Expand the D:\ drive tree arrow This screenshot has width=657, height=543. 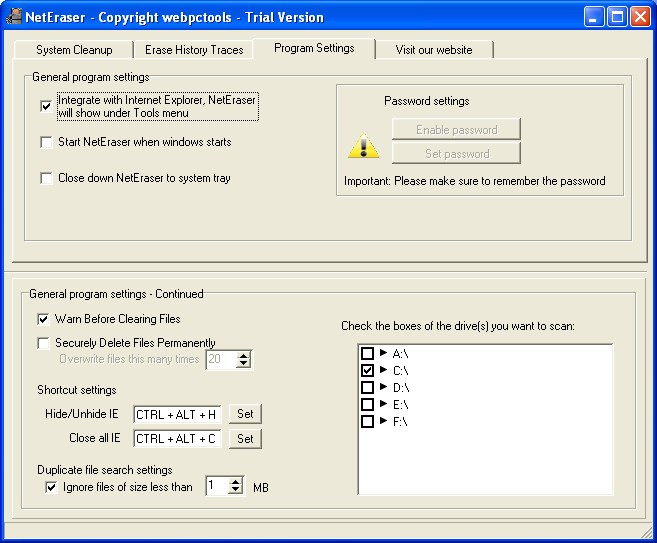[383, 386]
